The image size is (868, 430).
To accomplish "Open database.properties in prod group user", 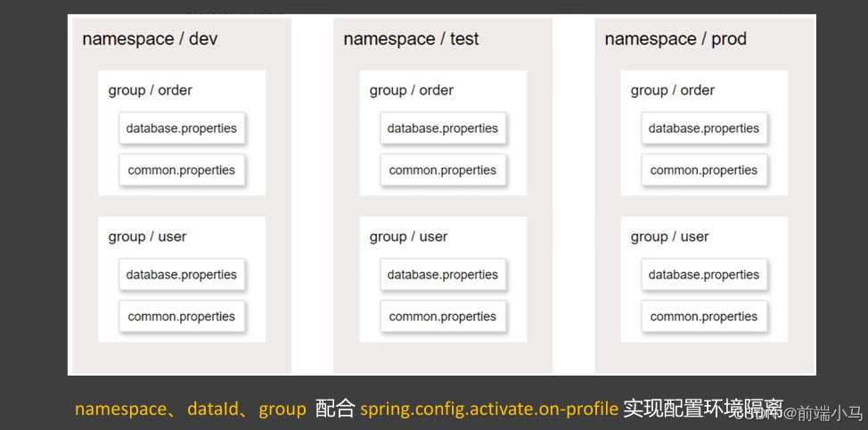I will click(704, 274).
